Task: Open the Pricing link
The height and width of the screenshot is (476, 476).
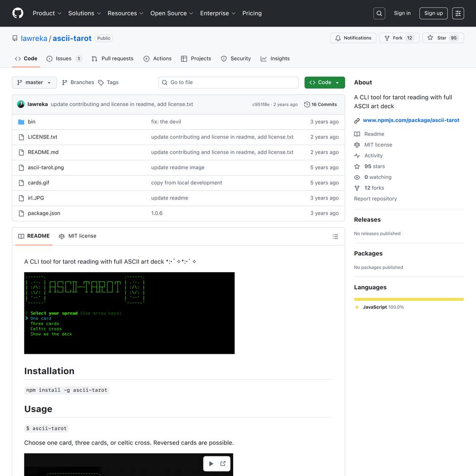Action: (252, 13)
